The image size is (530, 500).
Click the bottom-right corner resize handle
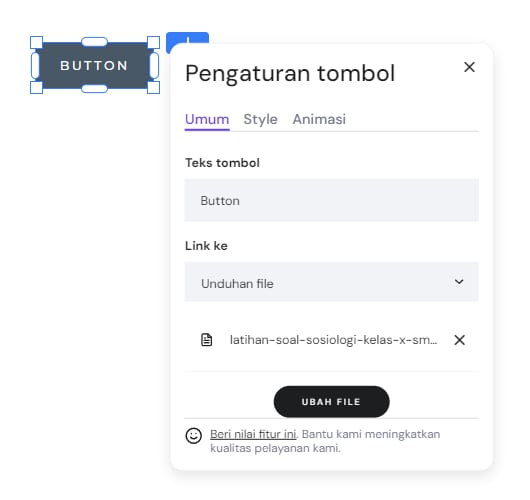153,88
